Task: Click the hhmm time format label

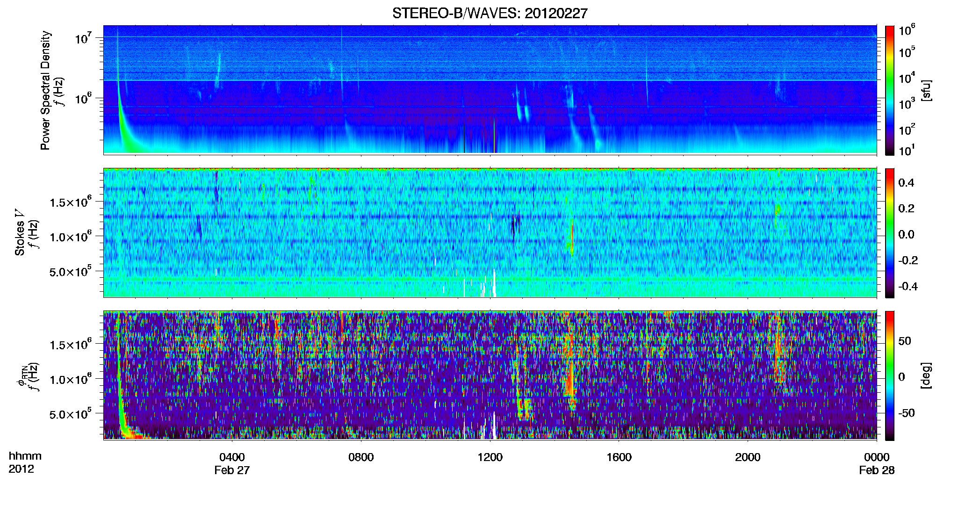Action: 25,456
